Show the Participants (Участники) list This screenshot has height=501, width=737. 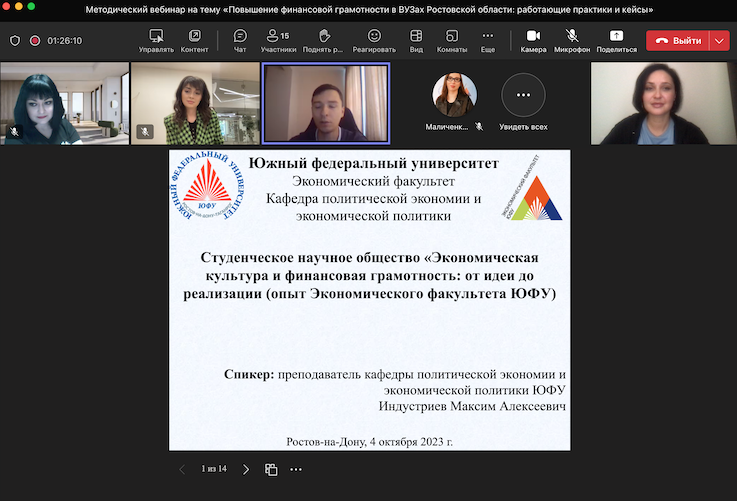(x=278, y=41)
